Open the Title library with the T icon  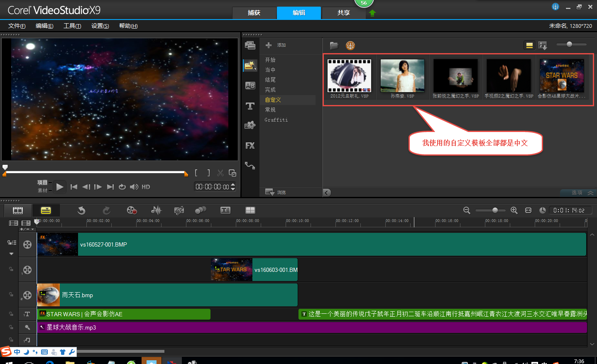[250, 106]
